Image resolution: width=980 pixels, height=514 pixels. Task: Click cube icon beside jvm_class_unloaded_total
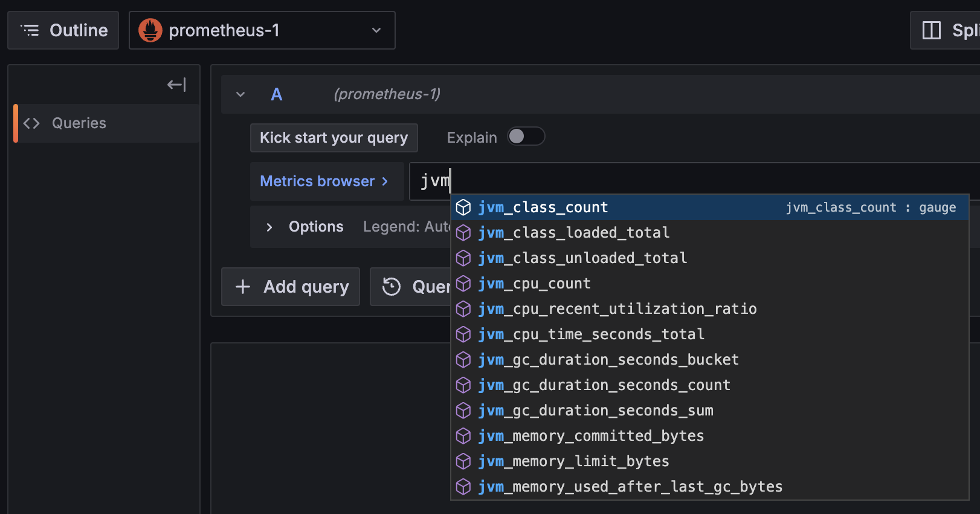463,258
